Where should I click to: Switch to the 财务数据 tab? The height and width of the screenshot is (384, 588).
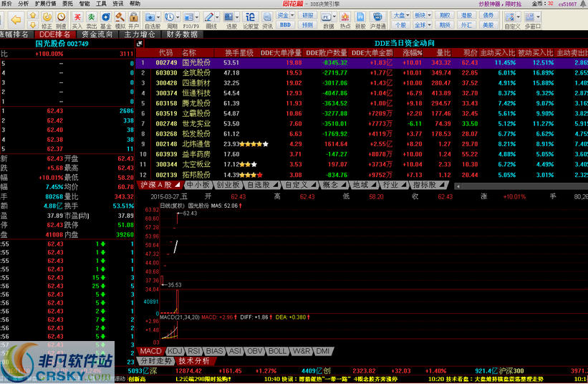pos(182,34)
